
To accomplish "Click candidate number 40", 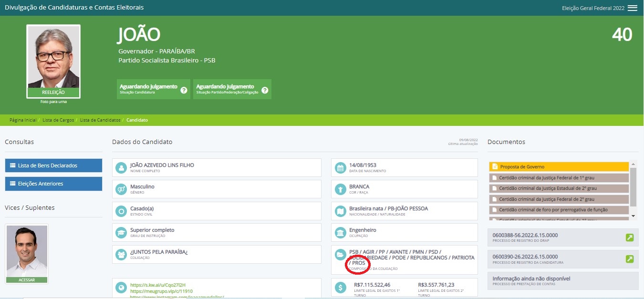I will pyautogui.click(x=622, y=35).
